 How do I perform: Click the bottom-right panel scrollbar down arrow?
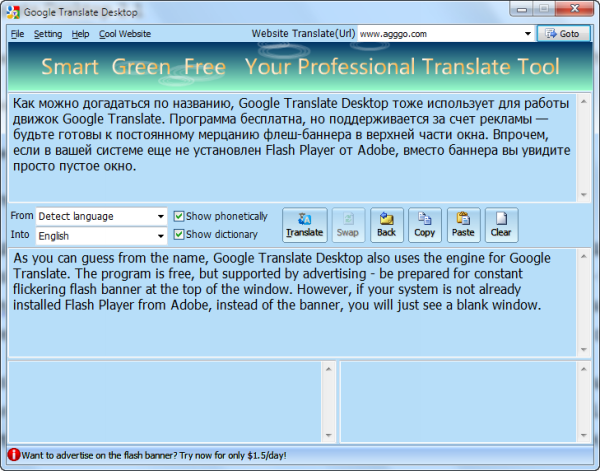[x=584, y=435]
